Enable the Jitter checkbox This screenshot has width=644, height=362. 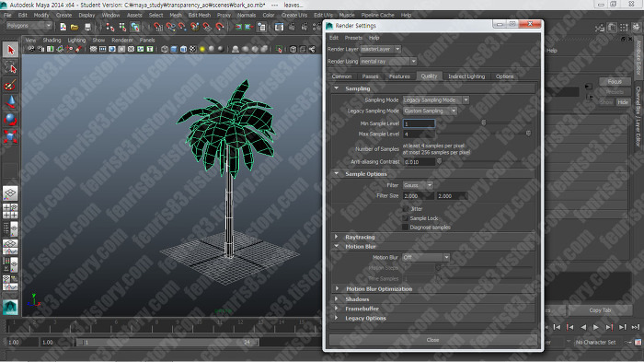point(406,209)
